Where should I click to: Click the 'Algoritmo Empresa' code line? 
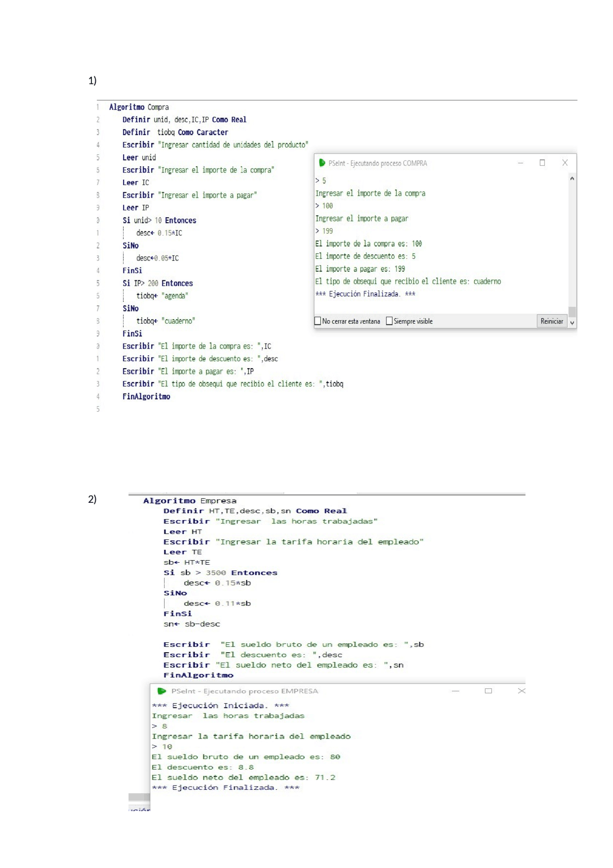[x=190, y=500]
